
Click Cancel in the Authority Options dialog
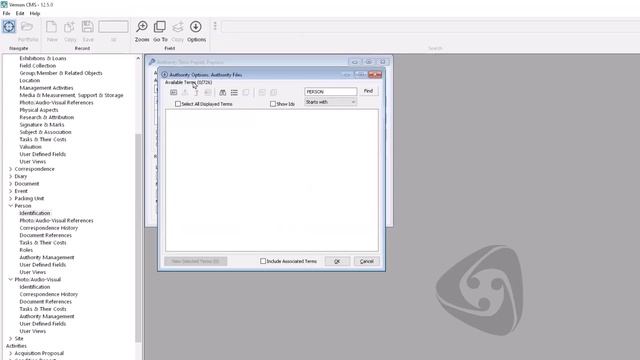tap(367, 261)
